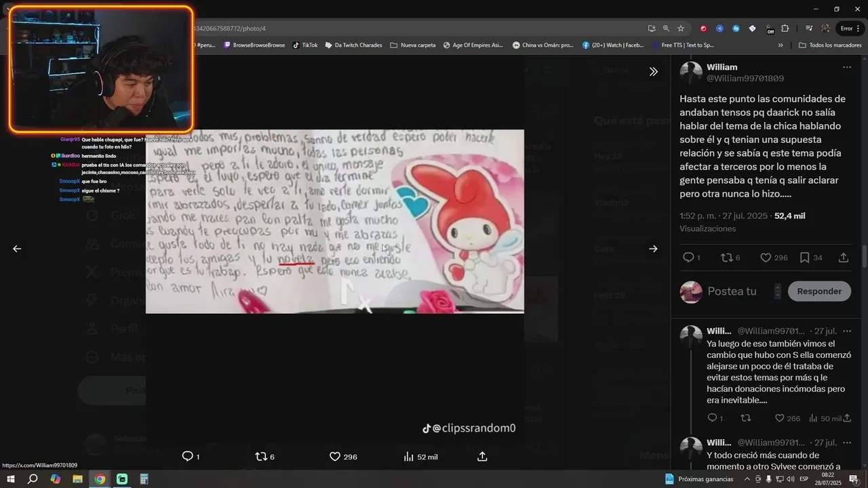Viewport: 868px width, 488px height.
Task: Repost the 'Ya luego de eso' reply
Action: pyautogui.click(x=745, y=418)
